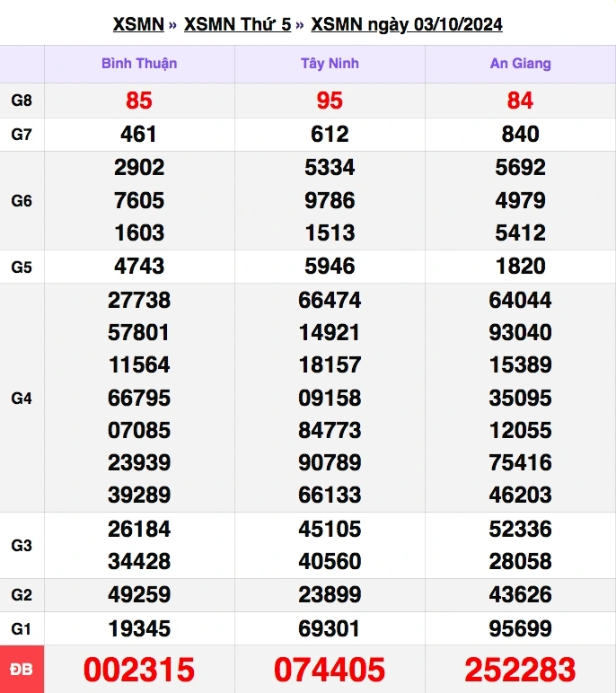Click the XSMN ngày 03/10/2024 link

pyautogui.click(x=406, y=24)
